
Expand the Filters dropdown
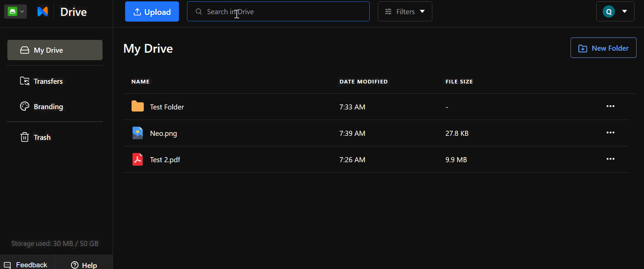[405, 11]
